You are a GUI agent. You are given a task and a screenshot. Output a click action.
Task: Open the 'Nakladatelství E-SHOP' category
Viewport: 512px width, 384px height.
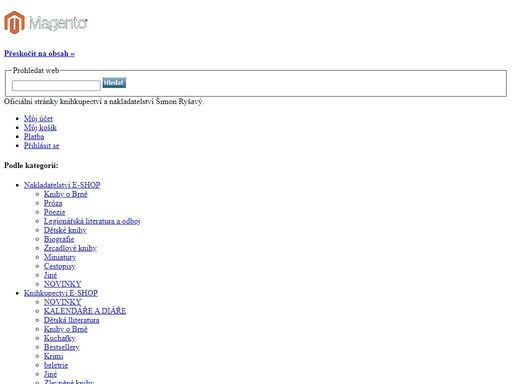tap(62, 185)
